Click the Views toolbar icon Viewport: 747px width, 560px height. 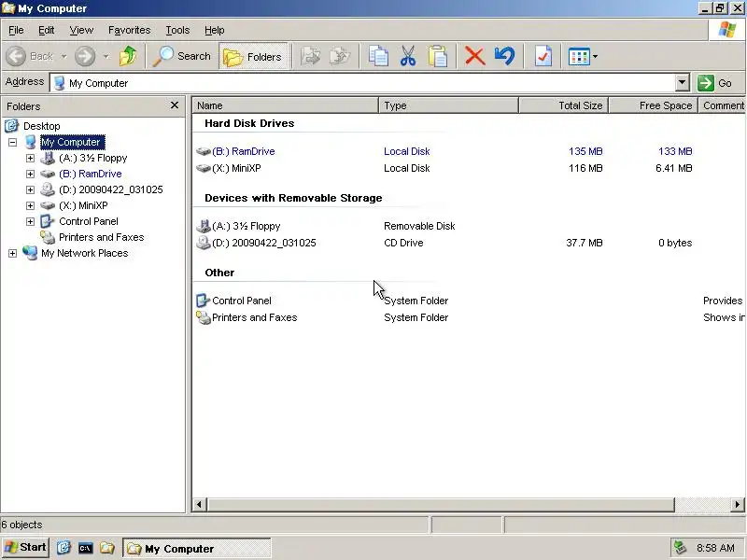(x=579, y=57)
